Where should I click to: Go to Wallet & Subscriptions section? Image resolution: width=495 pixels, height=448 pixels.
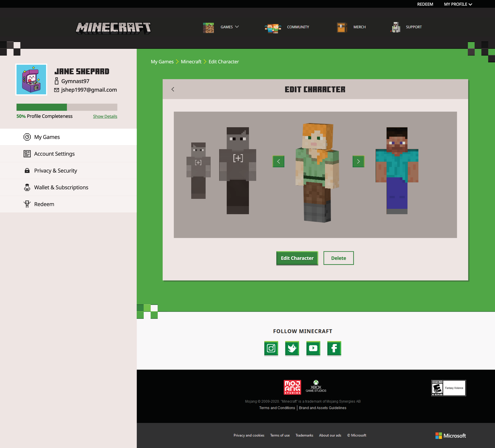(61, 188)
